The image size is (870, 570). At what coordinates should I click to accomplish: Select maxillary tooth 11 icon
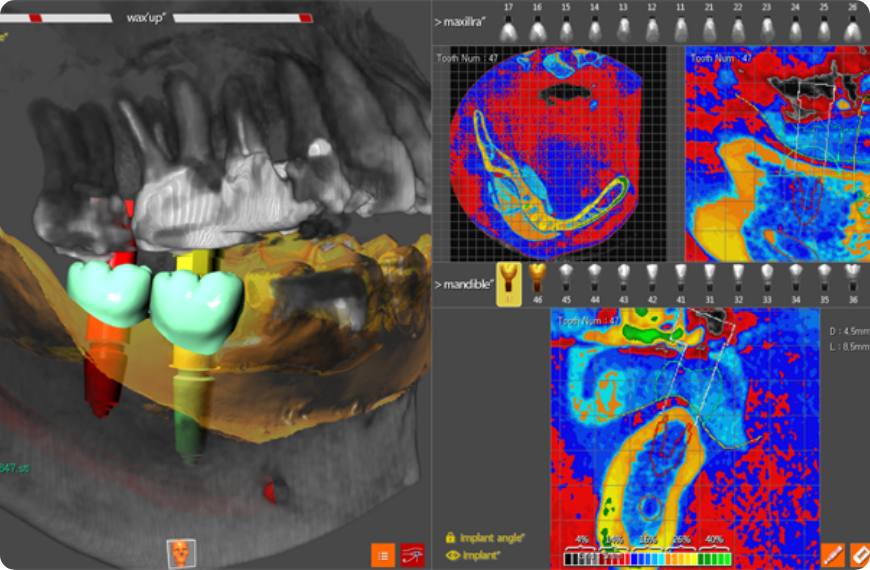(680, 29)
